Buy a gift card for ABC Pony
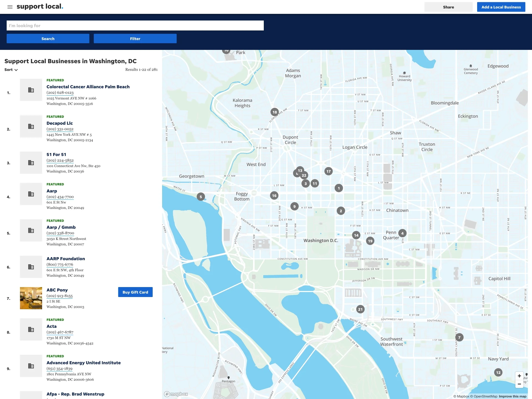The width and height of the screenshot is (532, 399). click(x=135, y=292)
